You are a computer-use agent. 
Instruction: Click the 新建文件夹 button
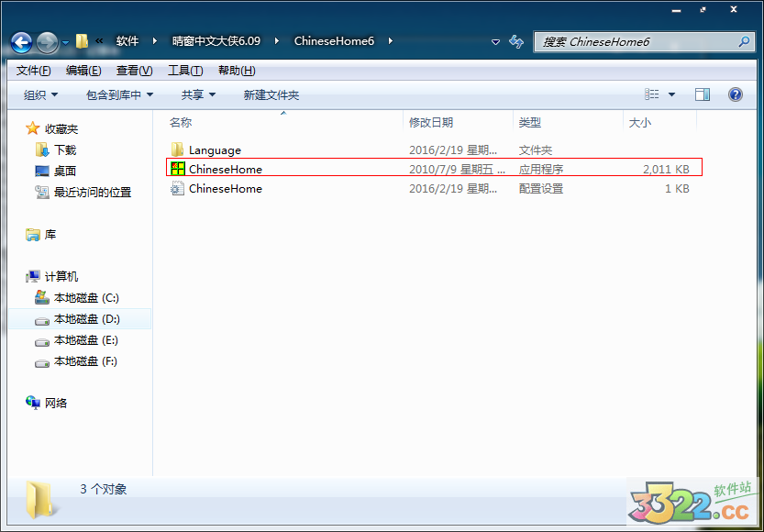[271, 95]
